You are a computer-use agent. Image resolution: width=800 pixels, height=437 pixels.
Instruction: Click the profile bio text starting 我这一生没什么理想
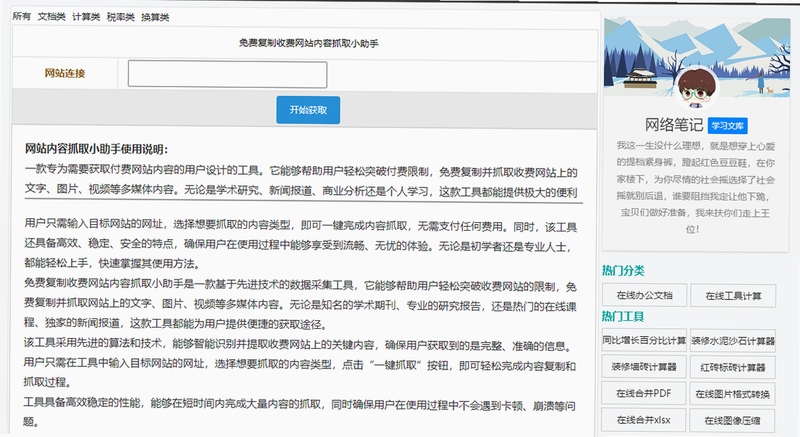(x=696, y=188)
